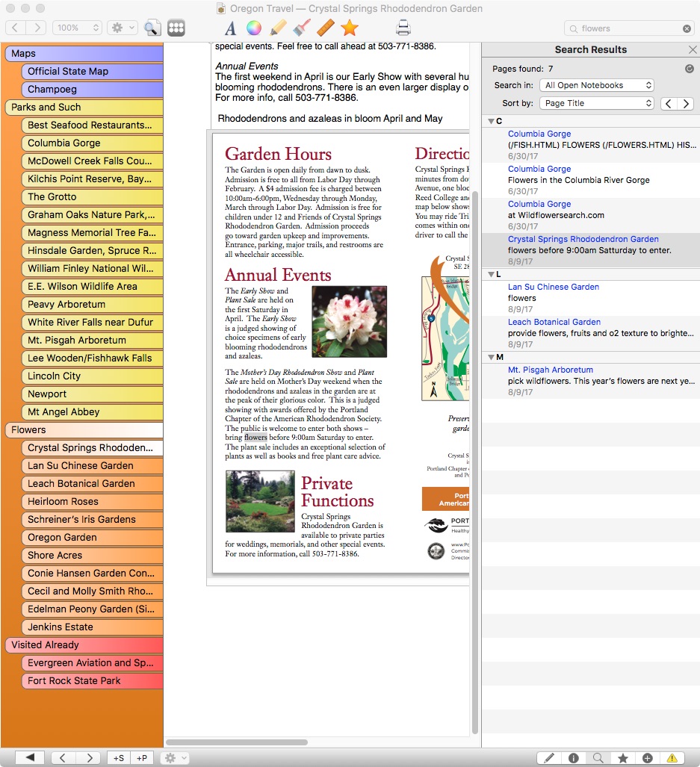Go back with the toolbar left arrow
The image size is (700, 767).
click(x=15, y=28)
